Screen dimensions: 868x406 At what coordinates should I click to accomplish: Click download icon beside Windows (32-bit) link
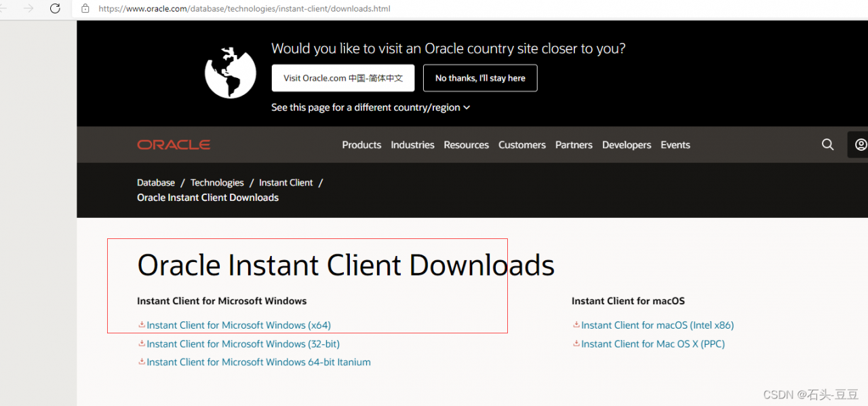coord(142,344)
